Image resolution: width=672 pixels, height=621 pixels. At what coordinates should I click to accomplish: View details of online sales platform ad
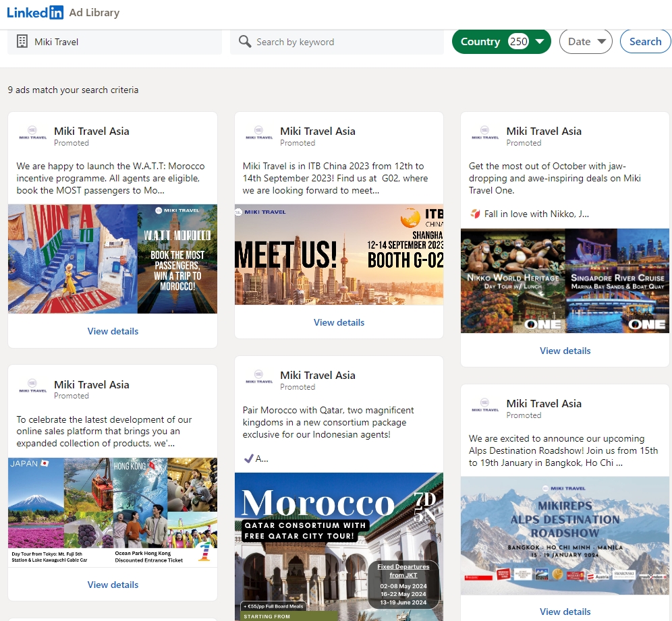click(113, 585)
